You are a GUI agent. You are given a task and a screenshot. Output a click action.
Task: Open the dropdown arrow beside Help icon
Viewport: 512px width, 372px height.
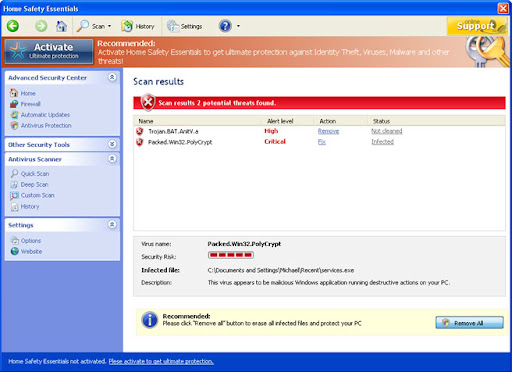(x=238, y=26)
